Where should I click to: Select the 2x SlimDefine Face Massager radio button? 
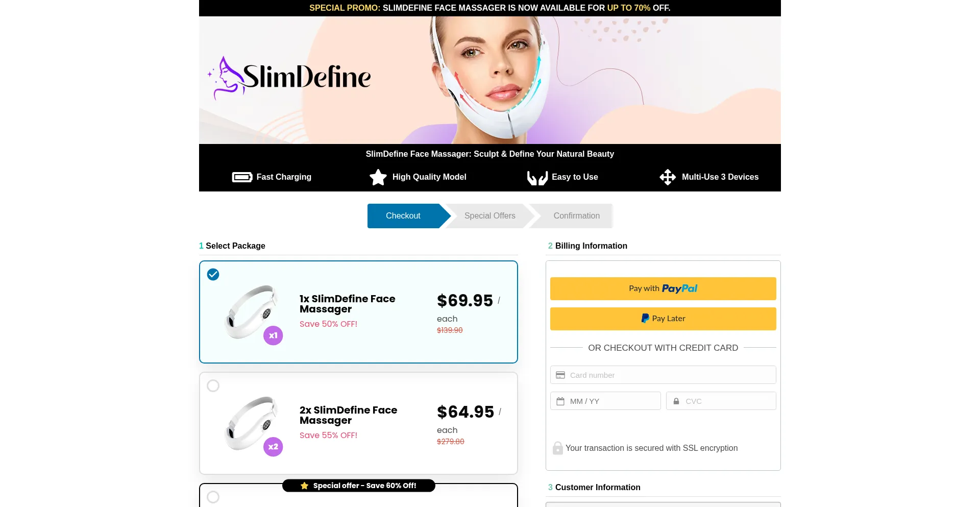[x=213, y=385]
